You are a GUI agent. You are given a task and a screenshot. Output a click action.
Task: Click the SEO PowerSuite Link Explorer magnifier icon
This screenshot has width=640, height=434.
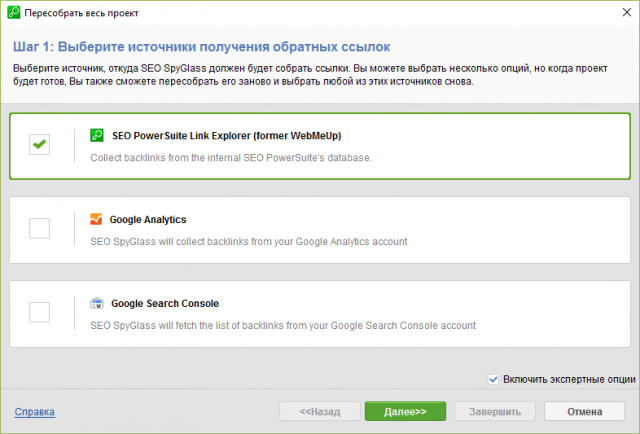97,135
